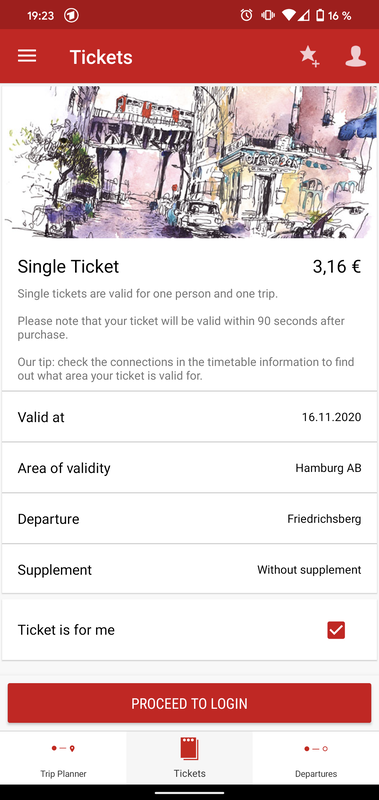Switch to the Trip Planner tab
The image size is (379, 800).
click(63, 758)
